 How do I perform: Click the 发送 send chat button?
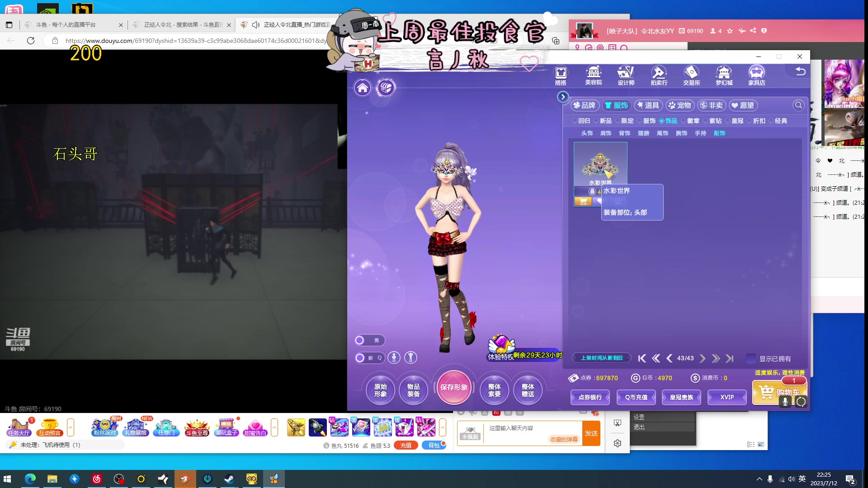(591, 433)
